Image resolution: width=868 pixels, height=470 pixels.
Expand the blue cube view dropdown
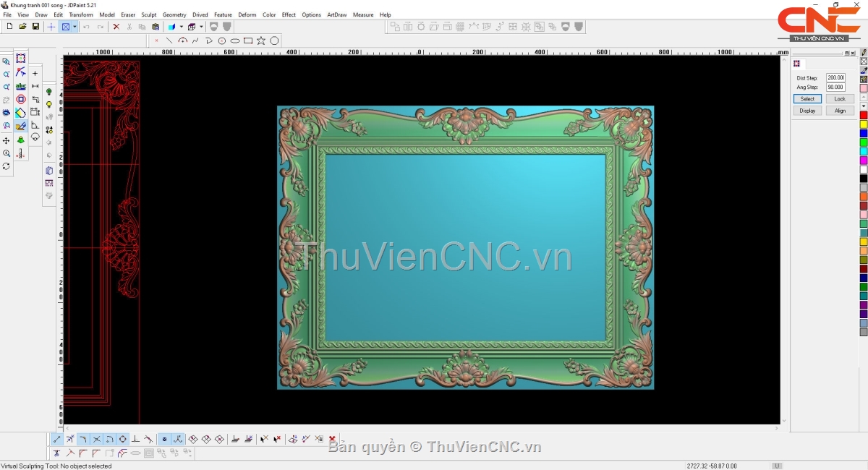pos(181,27)
